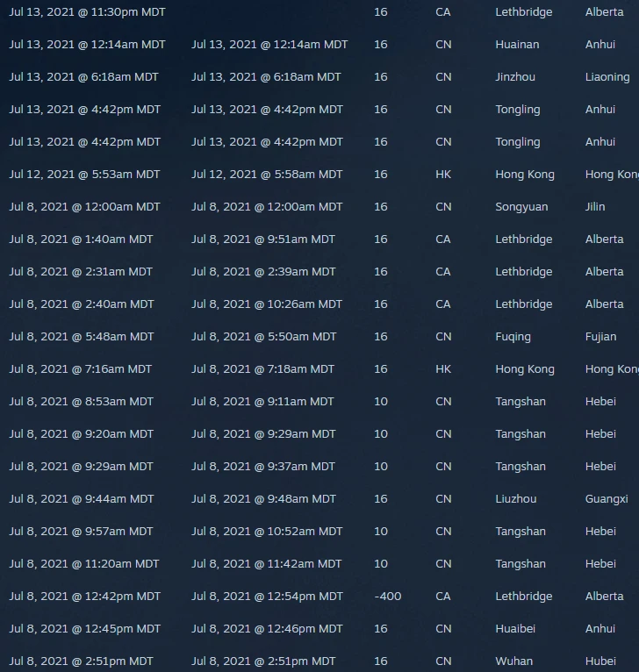
Task: Click 'Huaibei' city cell
Action: point(515,629)
